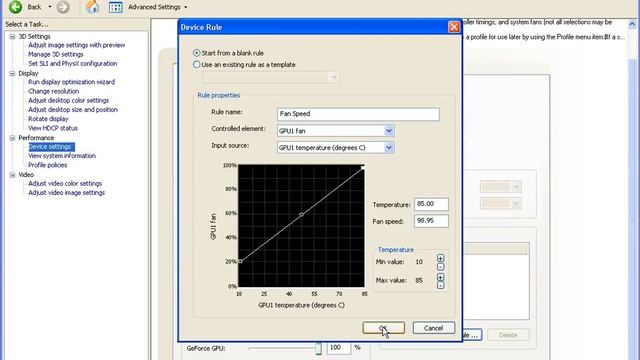The image size is (640, 360).
Task: Click the Fan speed value field
Action: click(x=431, y=221)
